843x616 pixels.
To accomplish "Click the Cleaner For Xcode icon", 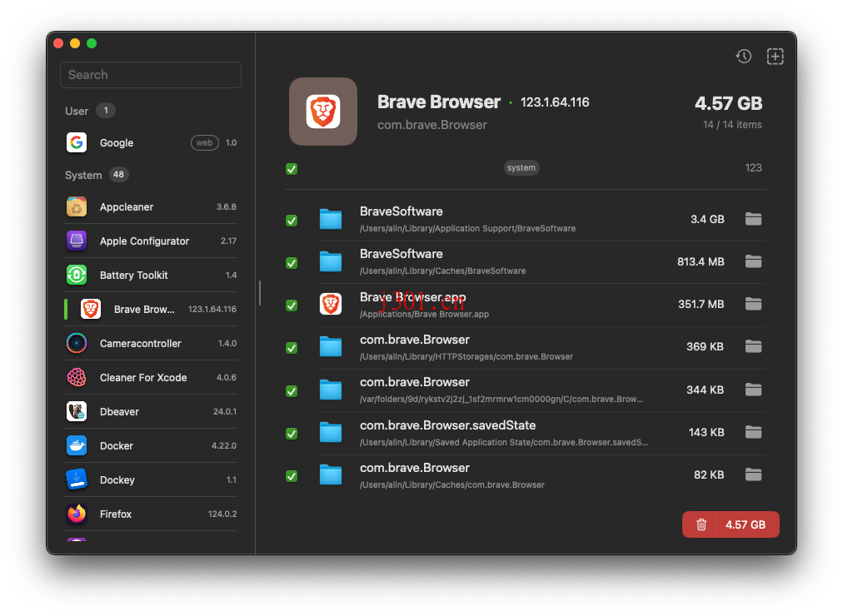I will coord(76,377).
